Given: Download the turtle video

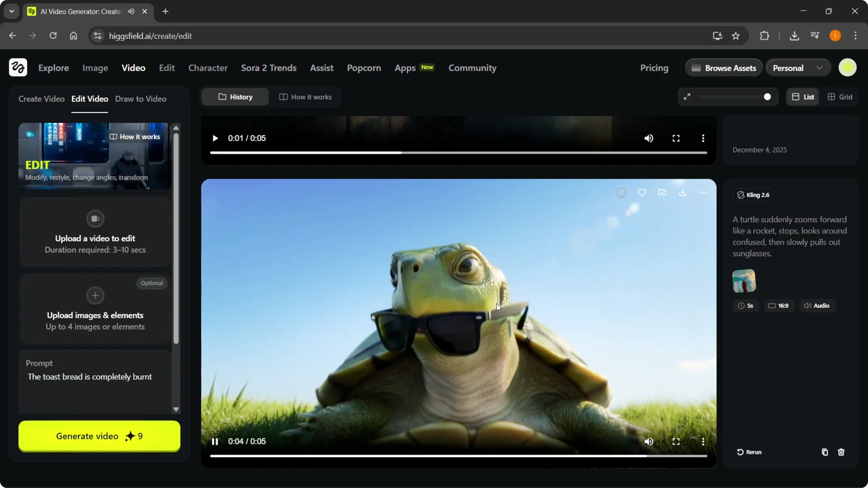Looking at the screenshot, I should pos(683,192).
